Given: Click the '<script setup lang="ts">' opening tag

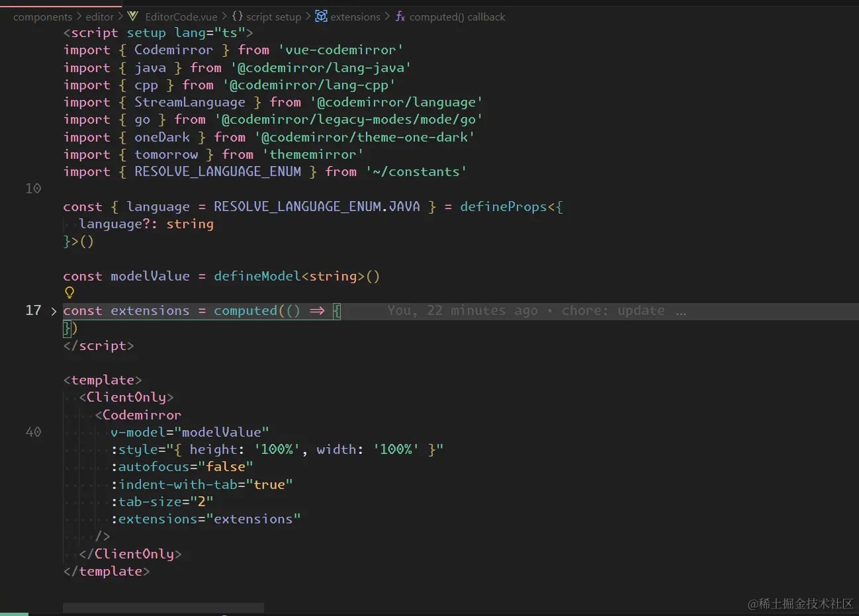Looking at the screenshot, I should pos(158,33).
